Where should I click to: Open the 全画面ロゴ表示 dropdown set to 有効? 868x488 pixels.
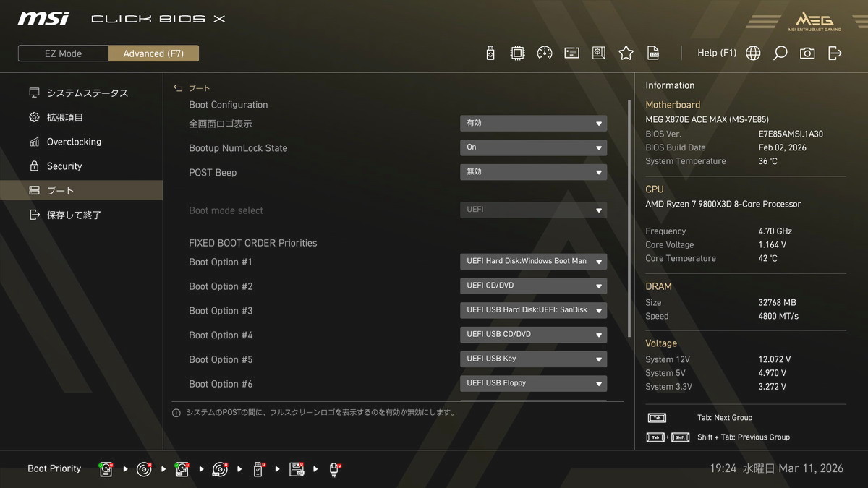click(x=533, y=124)
